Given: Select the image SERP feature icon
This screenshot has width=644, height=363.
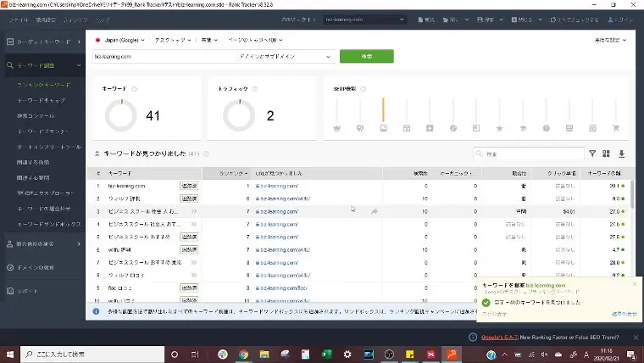Looking at the screenshot, I should coord(383,128).
